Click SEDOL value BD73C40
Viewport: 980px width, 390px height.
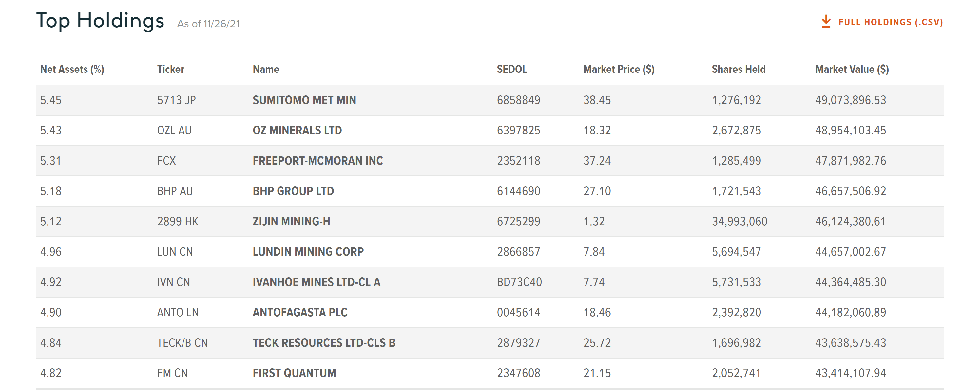coord(519,282)
